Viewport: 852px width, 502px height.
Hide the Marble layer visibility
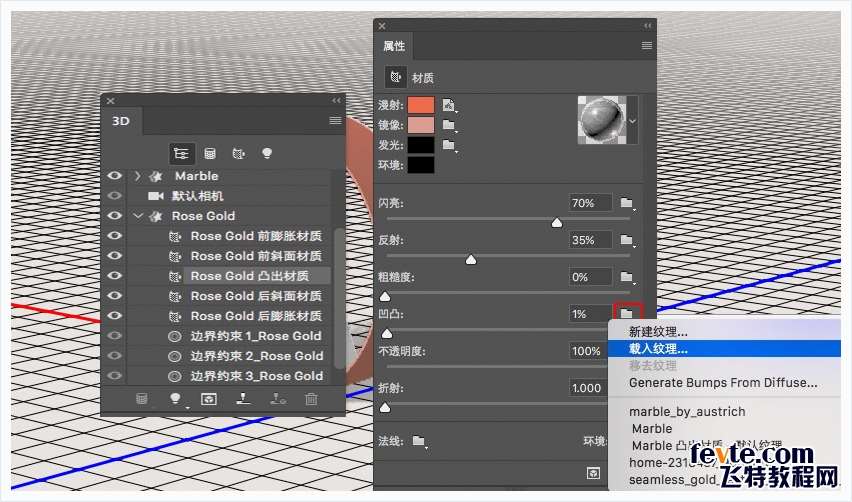click(x=114, y=176)
